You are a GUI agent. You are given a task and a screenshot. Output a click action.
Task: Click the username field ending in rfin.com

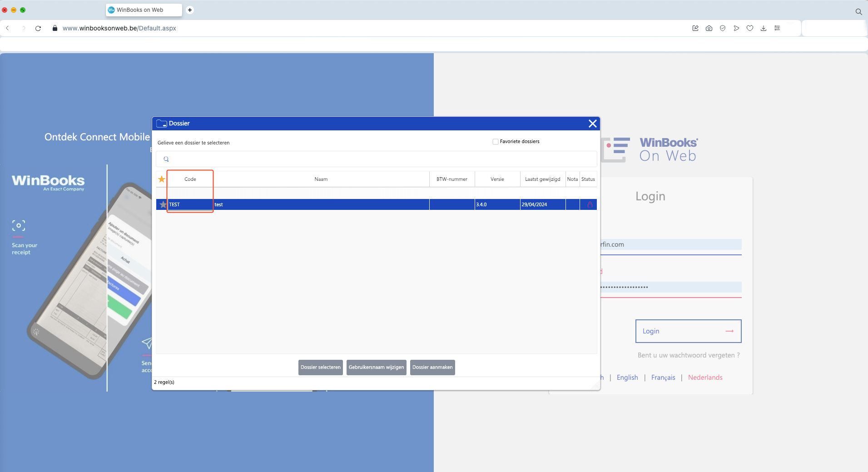pos(671,244)
